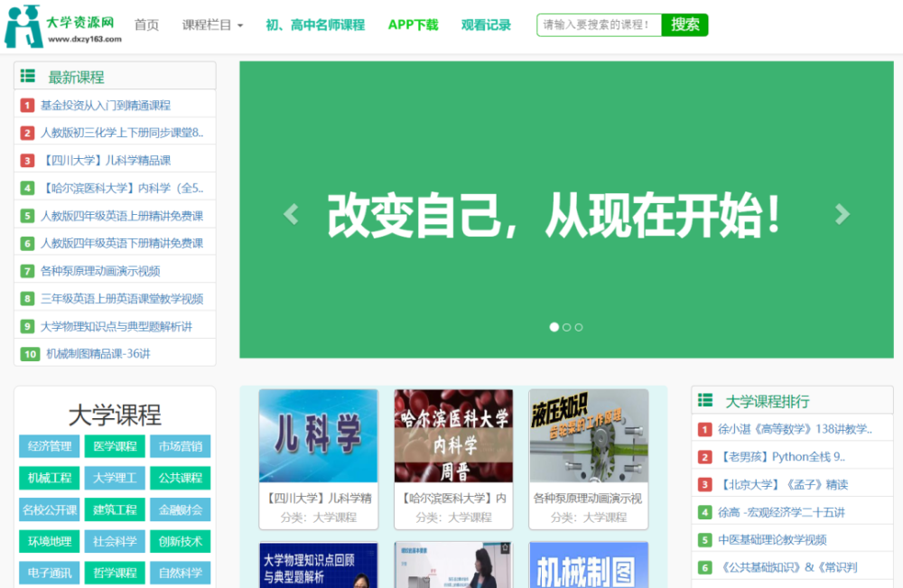Open APP下载 nav item
The width and height of the screenshot is (903, 588).
point(413,24)
